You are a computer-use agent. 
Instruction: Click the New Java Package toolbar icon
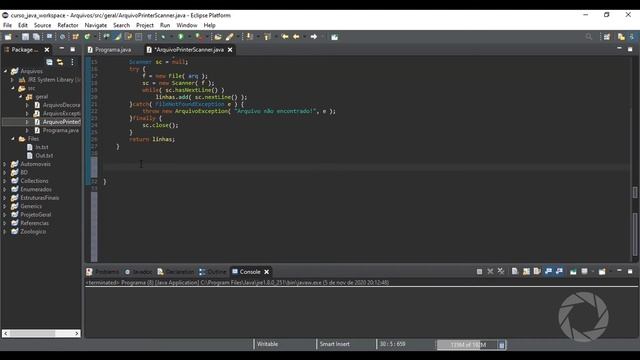pyautogui.click(x=76, y=37)
